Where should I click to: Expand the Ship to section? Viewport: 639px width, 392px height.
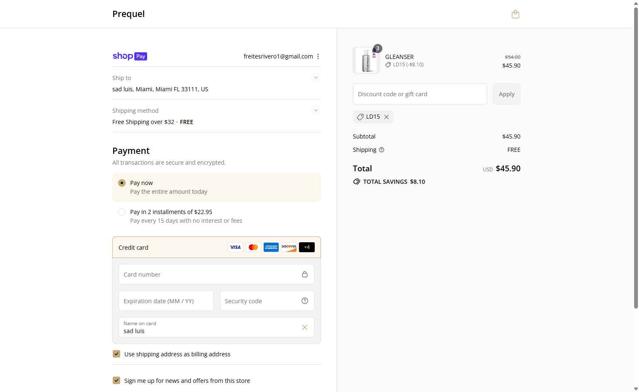click(316, 77)
